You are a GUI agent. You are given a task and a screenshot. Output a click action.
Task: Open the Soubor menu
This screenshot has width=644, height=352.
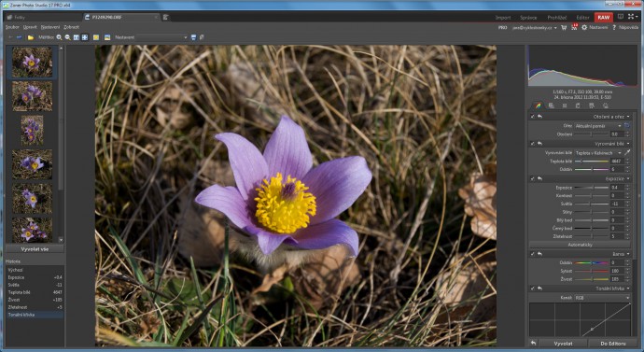pos(12,27)
